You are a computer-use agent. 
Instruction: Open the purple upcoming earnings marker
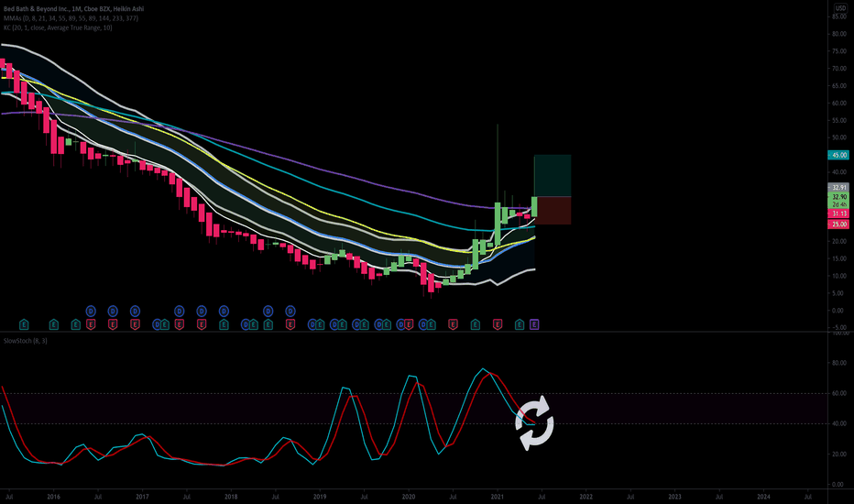[x=534, y=324]
